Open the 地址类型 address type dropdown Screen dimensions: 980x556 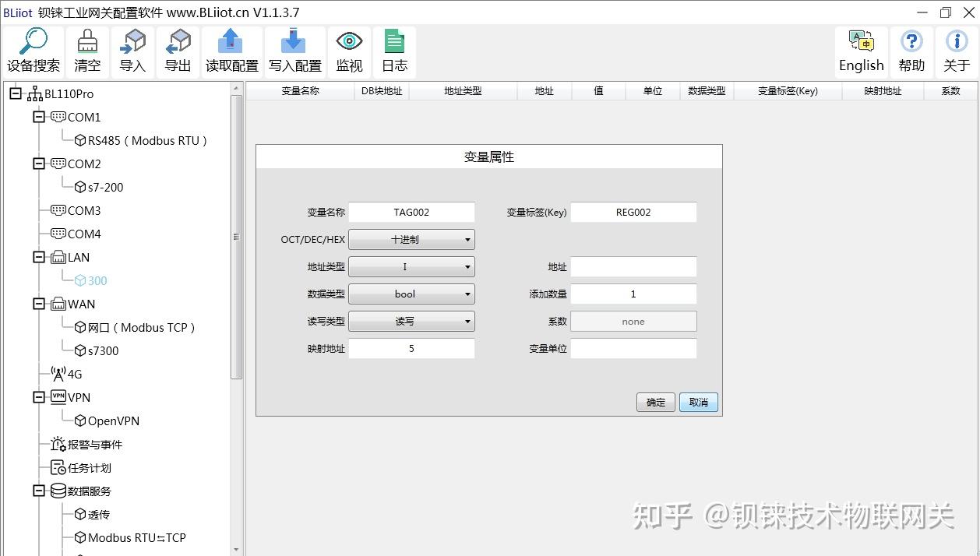click(411, 267)
